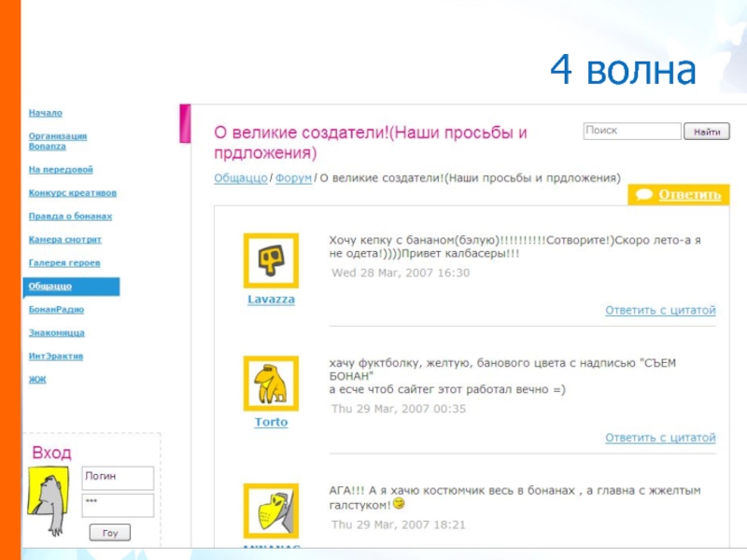
Task: Focus the Логин input field
Action: [118, 478]
